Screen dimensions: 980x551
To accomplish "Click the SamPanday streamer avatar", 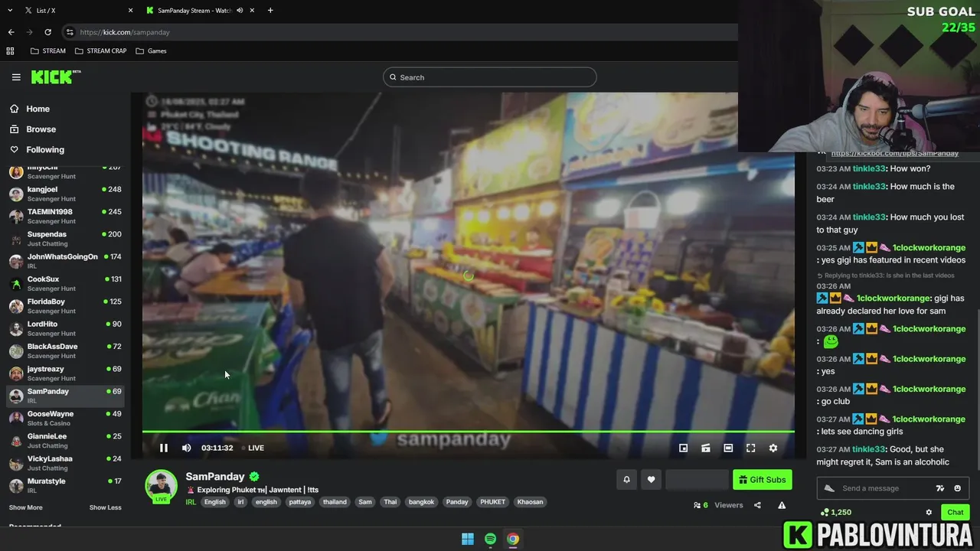I will [161, 485].
